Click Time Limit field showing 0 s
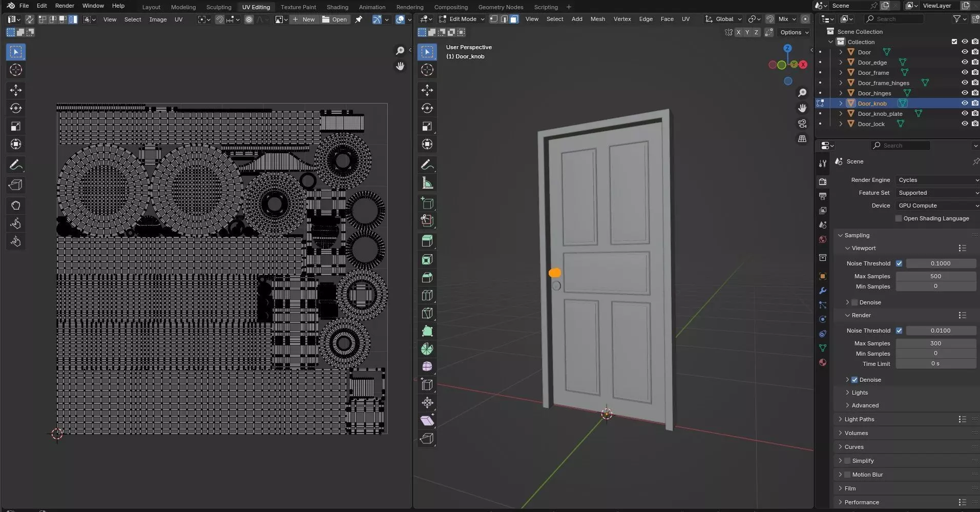Image resolution: width=980 pixels, height=512 pixels. pyautogui.click(x=935, y=364)
